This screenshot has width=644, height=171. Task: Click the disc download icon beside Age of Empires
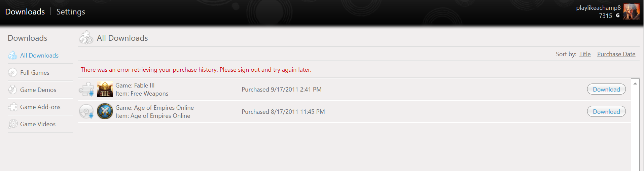(86, 111)
